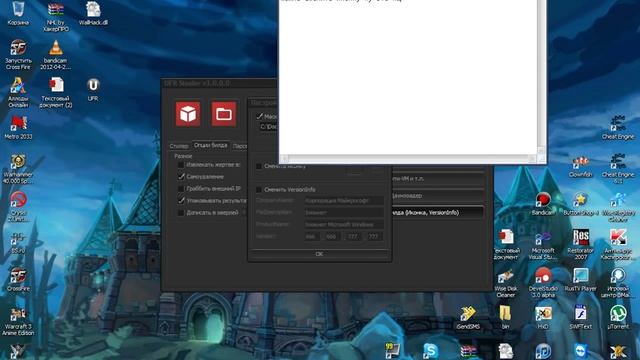Uncheck the Упаковывать результат checkbox
This screenshot has height=360, width=640.
(x=181, y=200)
